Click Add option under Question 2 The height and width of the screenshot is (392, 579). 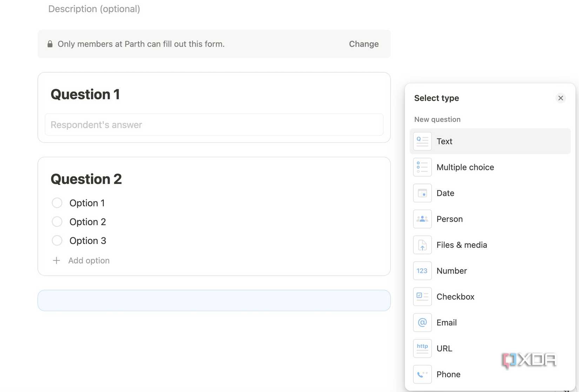coord(88,260)
